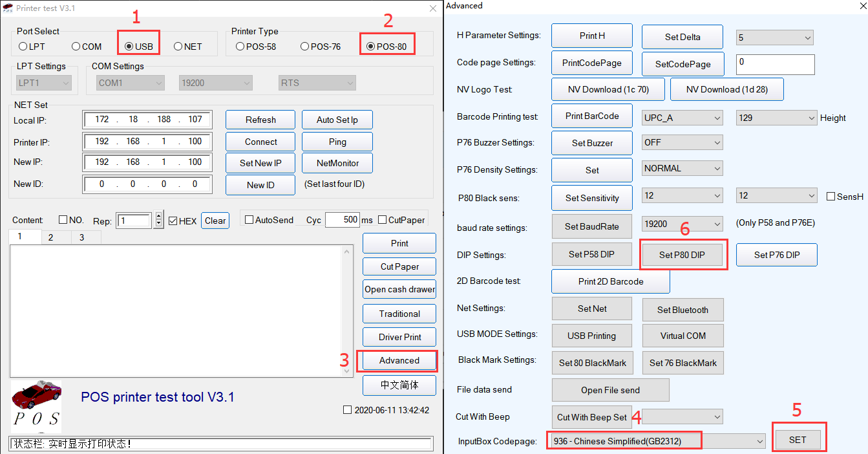Click the Printer IP address field
Viewport: 868px width, 454px height.
148,141
